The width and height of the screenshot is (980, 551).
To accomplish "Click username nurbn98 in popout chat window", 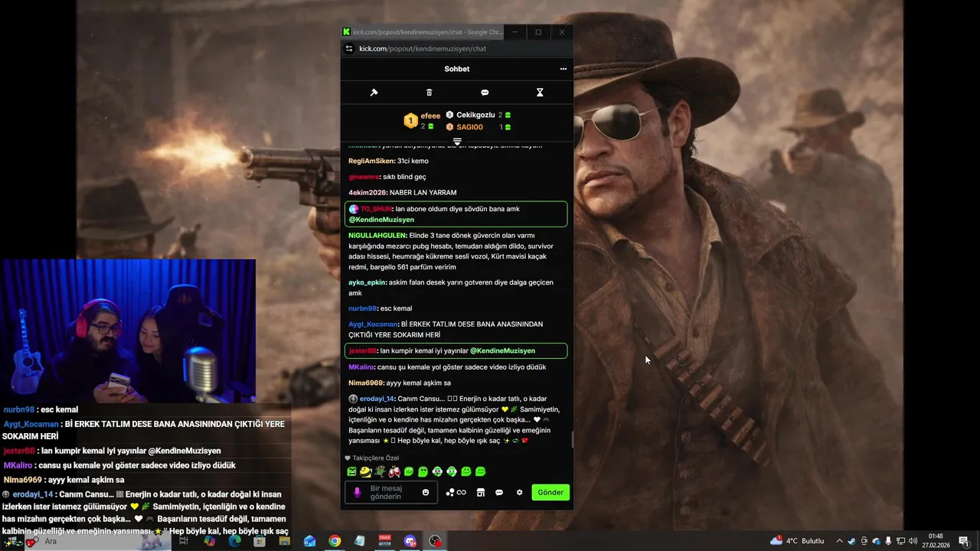I will pos(362,308).
